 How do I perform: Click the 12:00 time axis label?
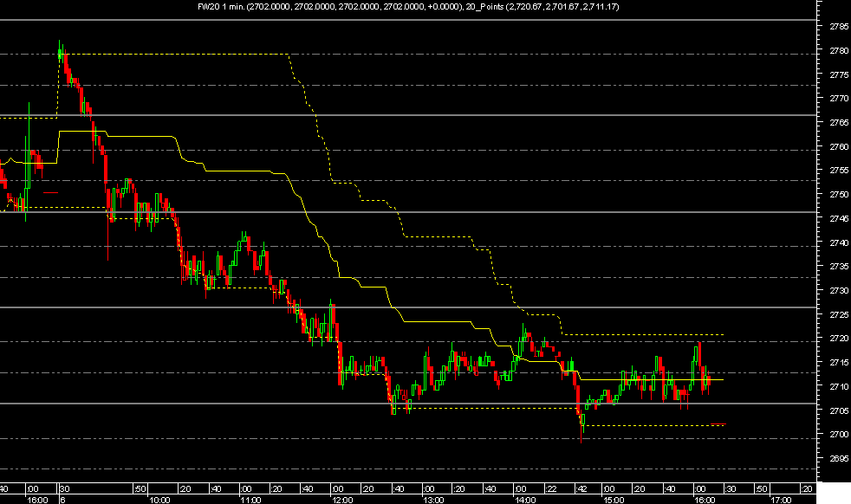pyautogui.click(x=342, y=500)
